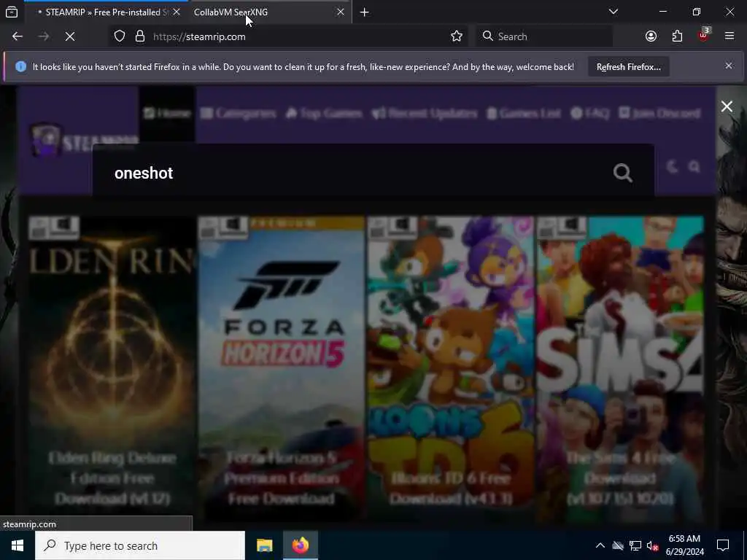Click the SteamRIP site logo
Screen dimensions: 747x560
[85, 141]
